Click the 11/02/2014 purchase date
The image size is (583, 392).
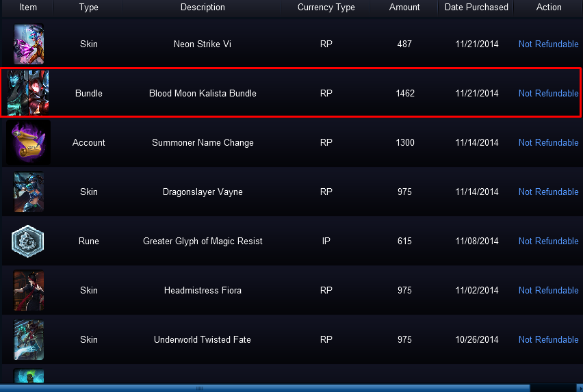tap(477, 290)
